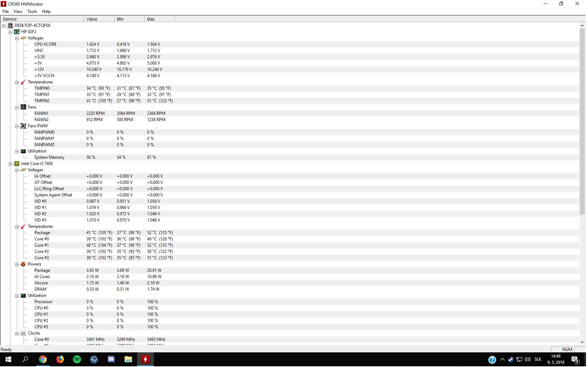The height and width of the screenshot is (367, 588).
Task: Select the Core #1 temperature row
Action: point(290,245)
